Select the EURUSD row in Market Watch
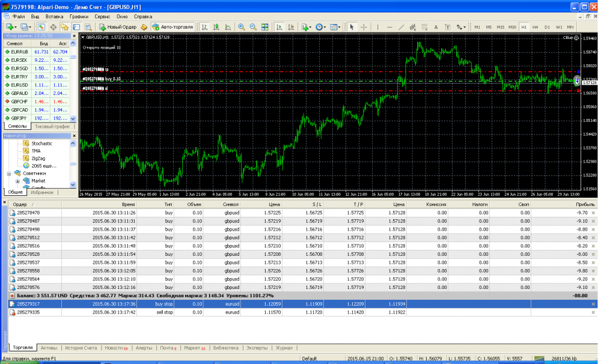The width and height of the screenshot is (601, 364). pos(20,85)
